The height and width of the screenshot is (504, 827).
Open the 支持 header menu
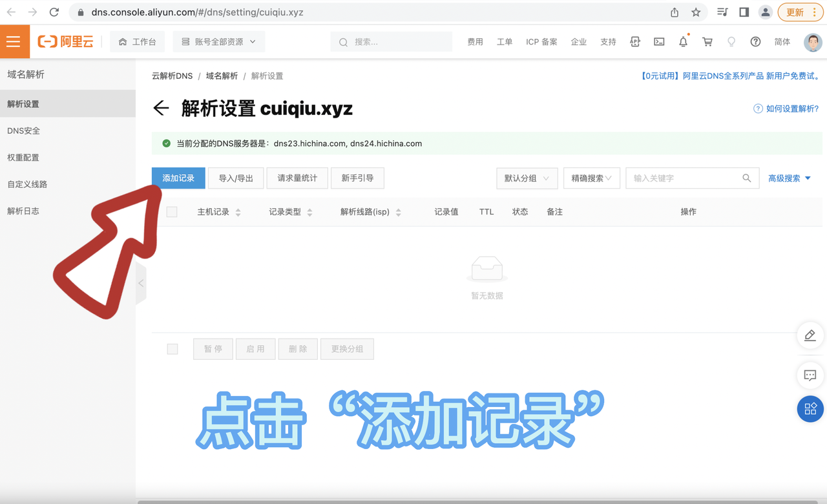[608, 41]
